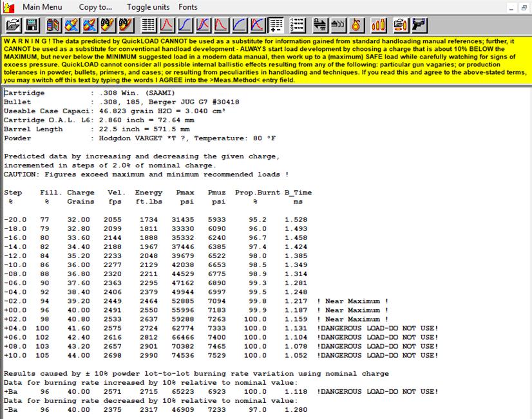Click the balance arrows icon
Viewport: 532px width, 419px height.
click(x=319, y=25)
